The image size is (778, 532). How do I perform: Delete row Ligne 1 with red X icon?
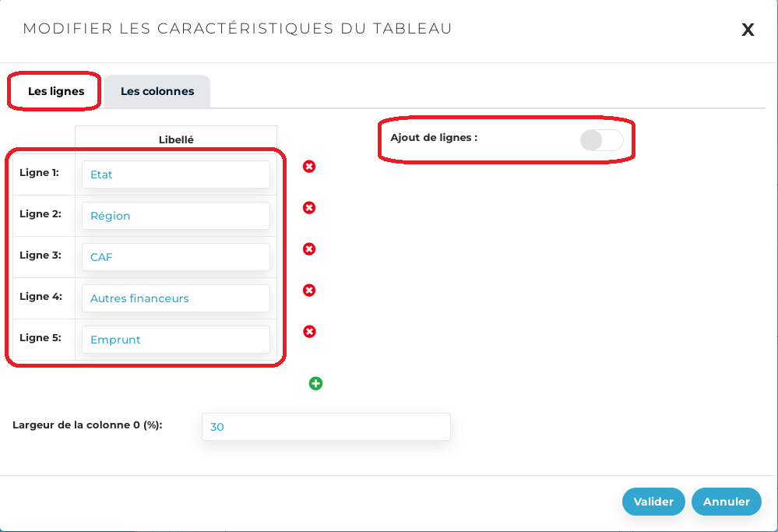pyautogui.click(x=309, y=167)
